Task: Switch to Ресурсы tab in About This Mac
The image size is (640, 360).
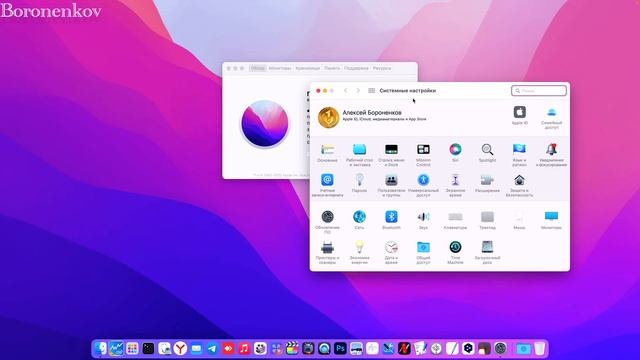Action: tap(382, 68)
